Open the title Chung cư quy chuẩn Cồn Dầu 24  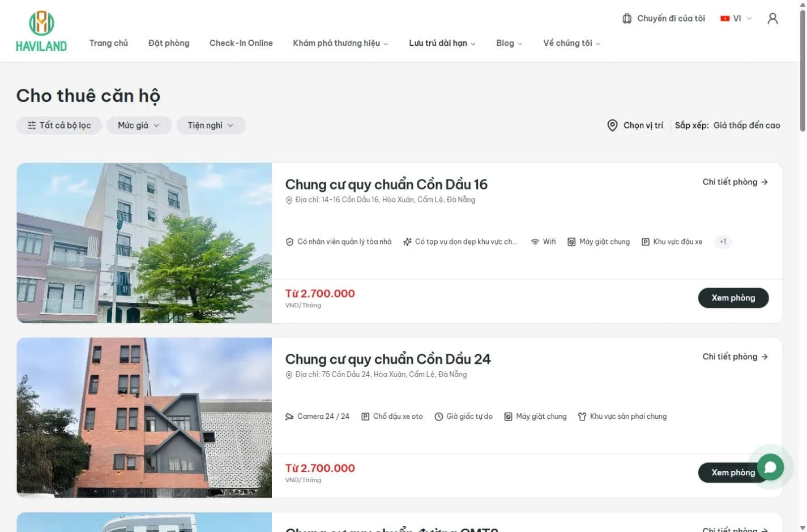pyautogui.click(x=388, y=359)
